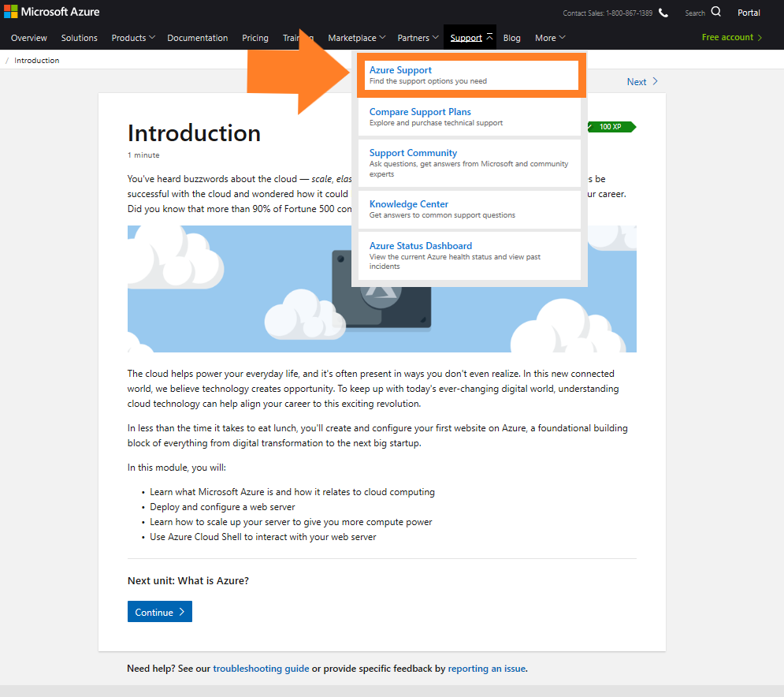Click the reporting an issue link
This screenshot has width=784, height=697.
[486, 669]
